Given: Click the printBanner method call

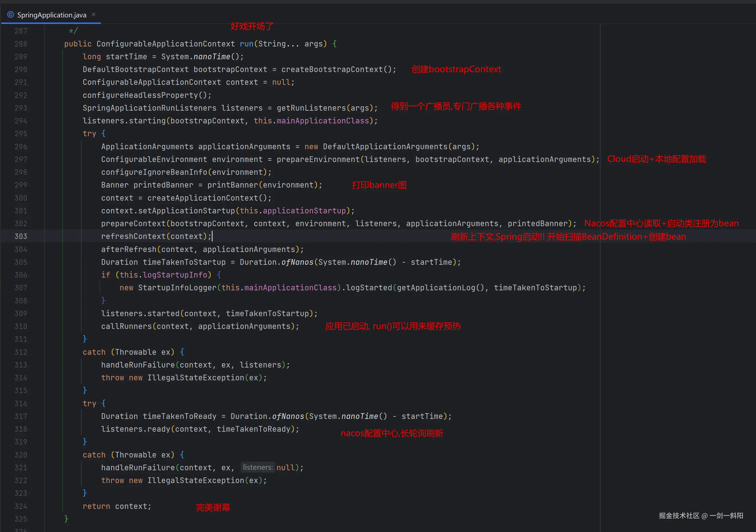Looking at the screenshot, I should [x=232, y=185].
